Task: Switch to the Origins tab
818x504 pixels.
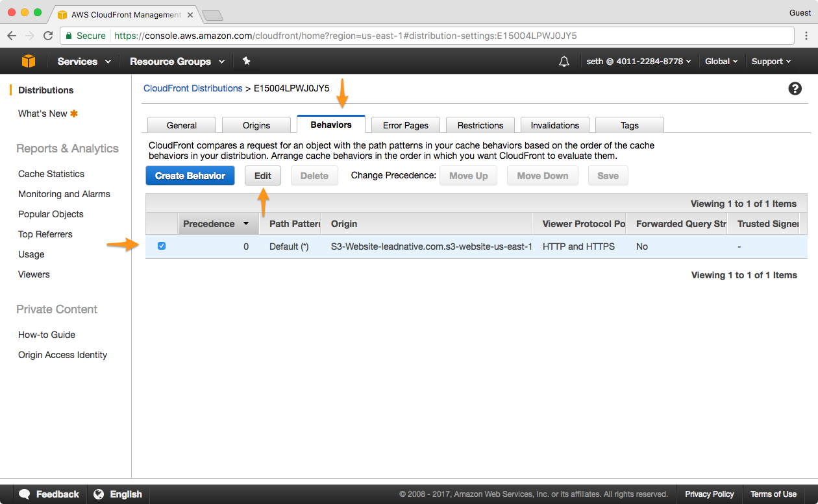Action: (x=256, y=125)
